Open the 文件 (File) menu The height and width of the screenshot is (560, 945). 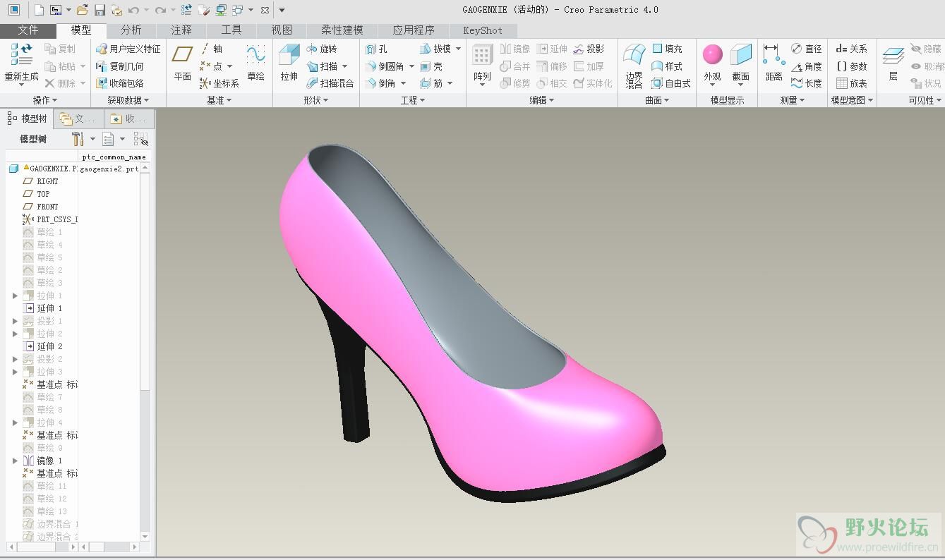28,30
